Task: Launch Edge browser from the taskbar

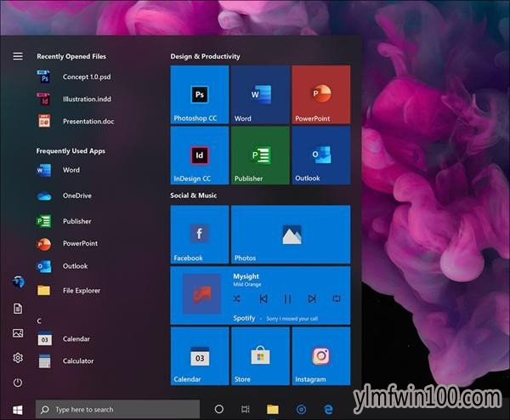Action: [x=328, y=409]
